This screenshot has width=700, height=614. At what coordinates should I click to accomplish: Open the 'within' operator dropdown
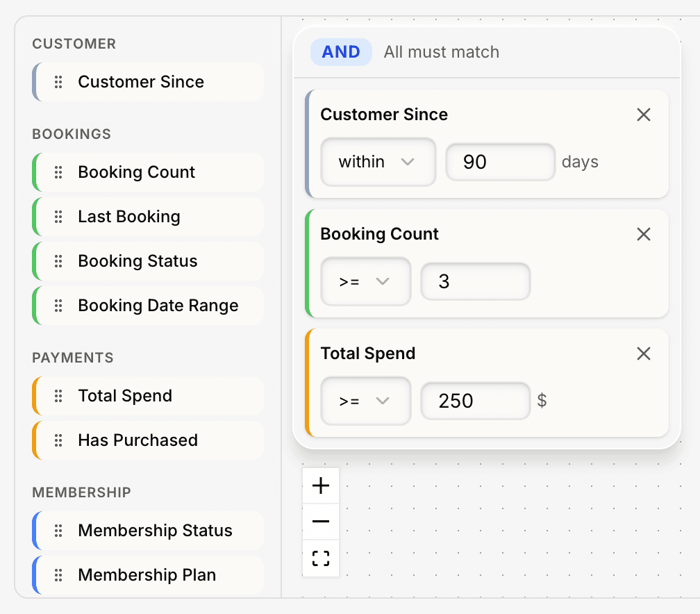coord(378,162)
